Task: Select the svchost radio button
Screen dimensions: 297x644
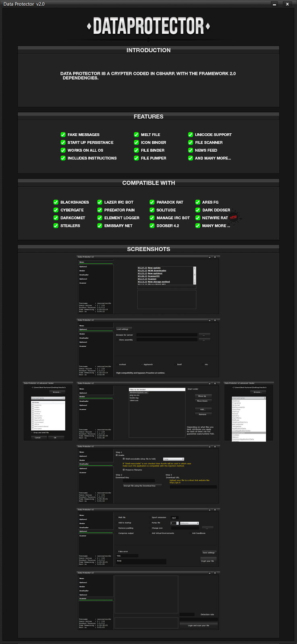Action: click(x=117, y=365)
